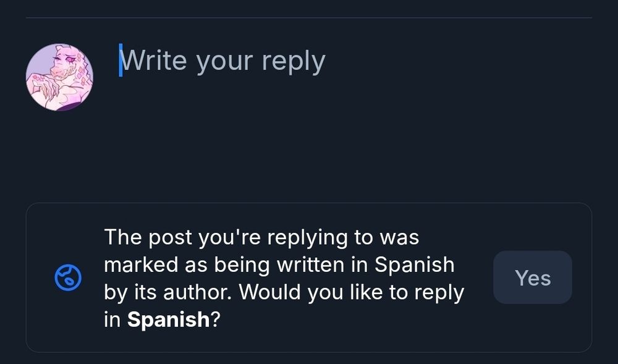Click the language suggestion banner
618x364 pixels.
[309, 277]
